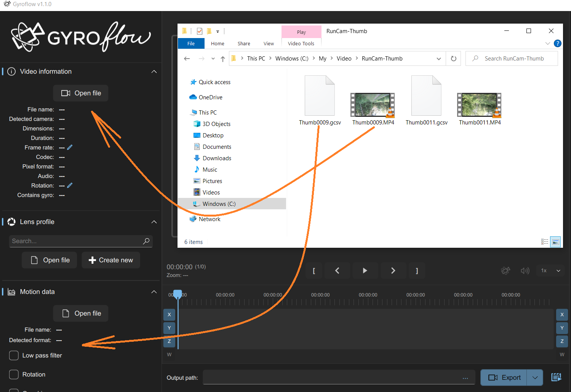571x392 pixels.
Task: Collapse the Lens profile section
Action: click(x=154, y=222)
